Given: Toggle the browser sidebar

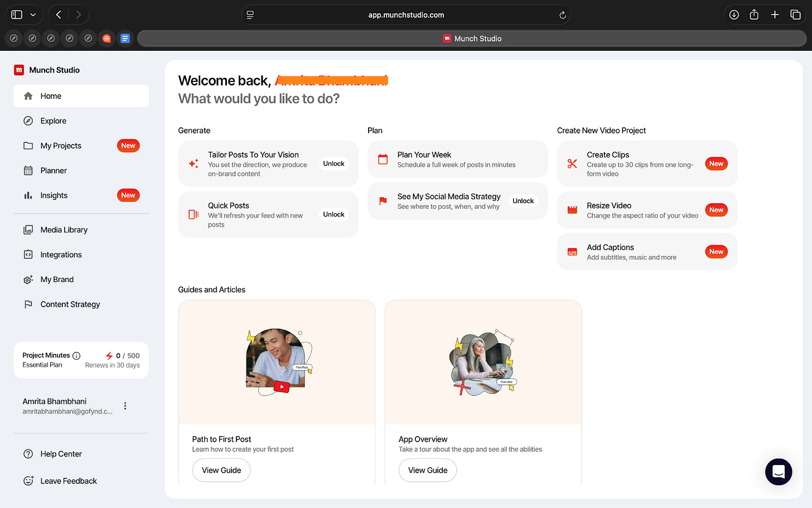Looking at the screenshot, I should click(17, 15).
